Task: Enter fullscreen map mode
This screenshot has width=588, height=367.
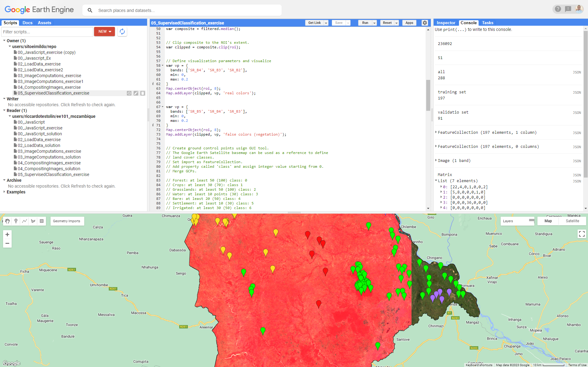Action: pyautogui.click(x=582, y=234)
